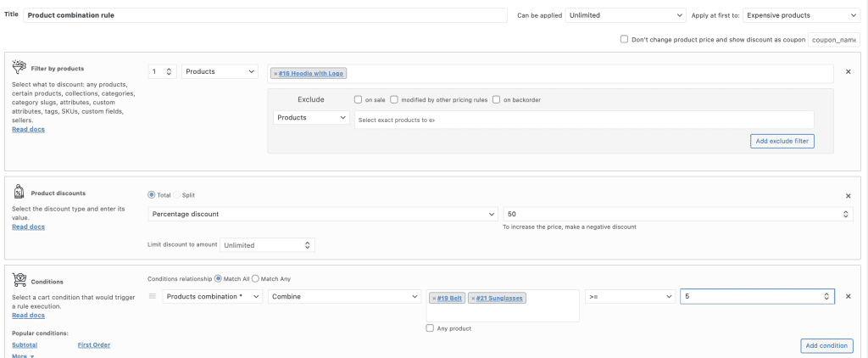Delete the Products combination condition row
Screen dimensions: 868x358
point(849,296)
